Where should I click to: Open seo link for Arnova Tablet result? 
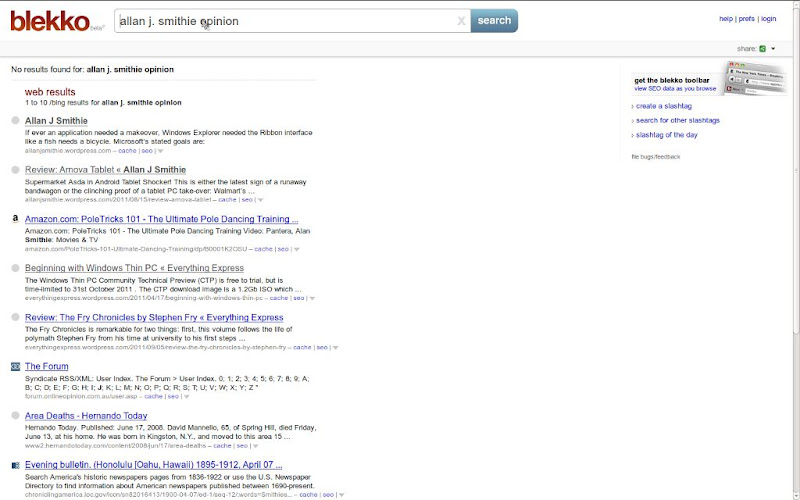point(247,199)
